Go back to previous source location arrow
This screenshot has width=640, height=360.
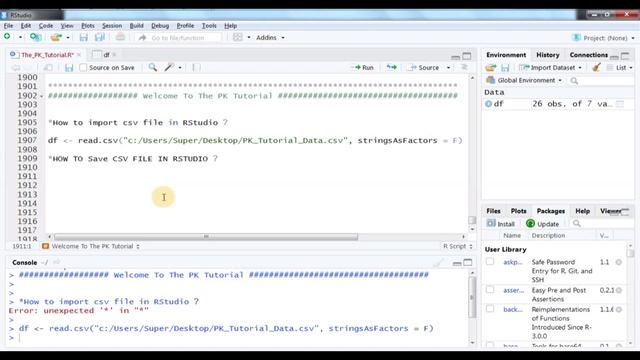(x=16, y=68)
